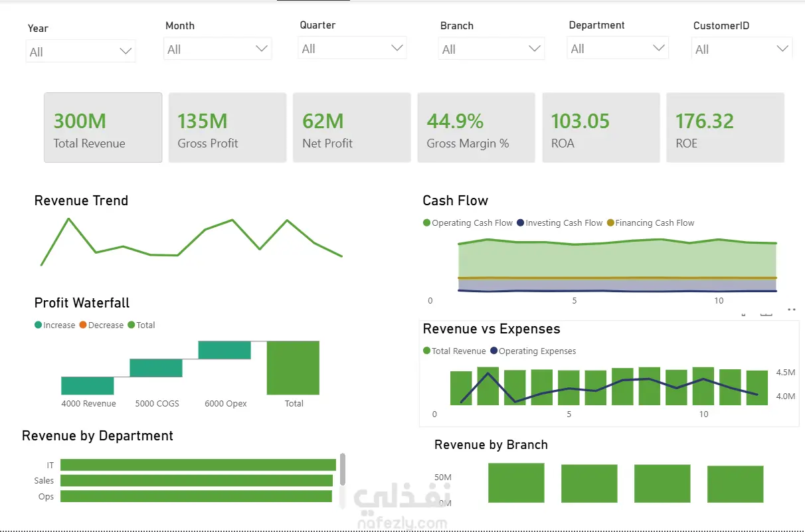The image size is (805, 532).
Task: Open the Year slicer dropdown
Action: point(81,52)
